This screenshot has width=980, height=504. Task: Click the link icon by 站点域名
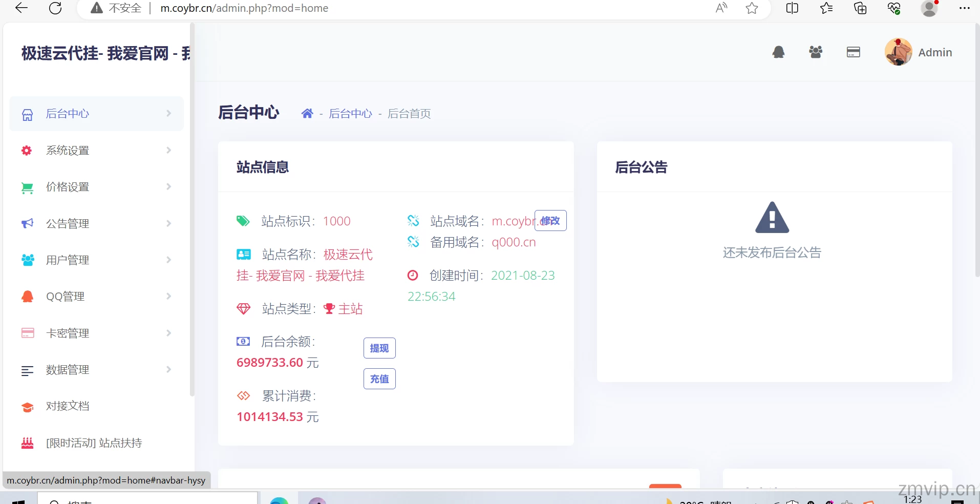(x=413, y=221)
